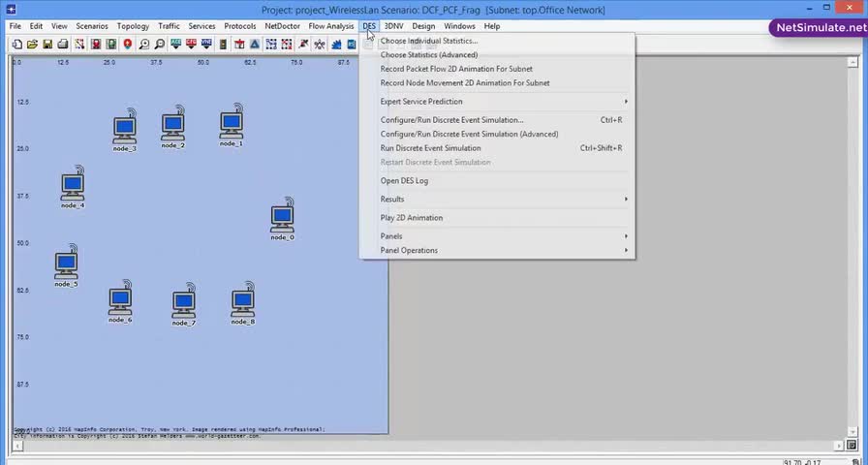The image size is (868, 465).
Task: Click the NetSimulate.net link badge
Action: pos(820,28)
